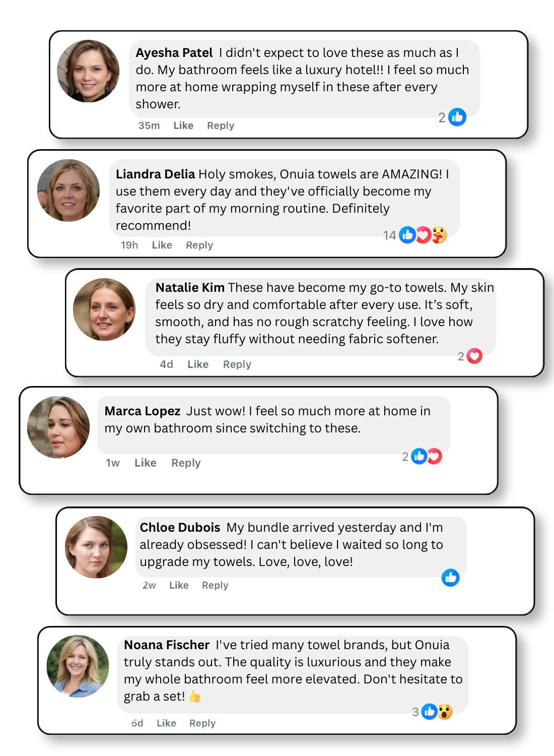Click the Chloe Dubois name link

coord(180,527)
